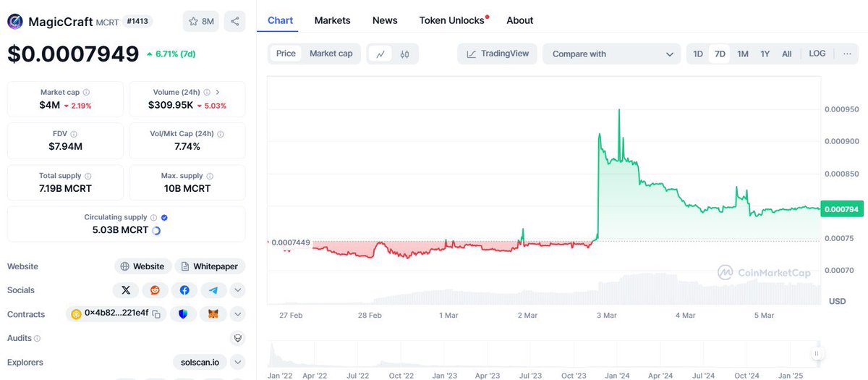868x380 pixels.
Task: Open the Whitepaper link button
Action: (x=210, y=266)
